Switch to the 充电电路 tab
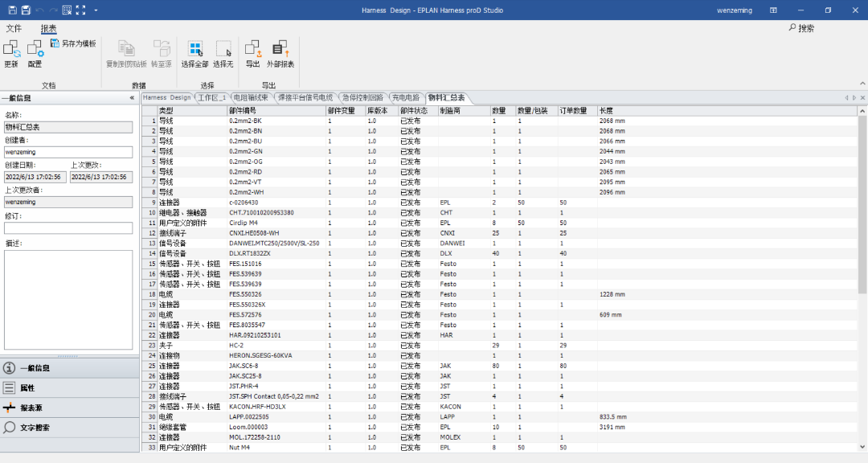Image resolution: width=868 pixels, height=463 pixels. (x=406, y=97)
